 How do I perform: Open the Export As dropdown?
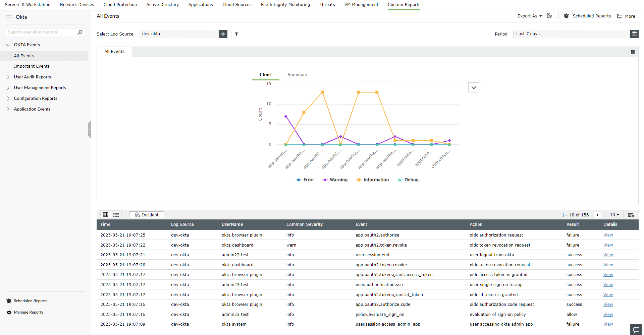(x=530, y=16)
